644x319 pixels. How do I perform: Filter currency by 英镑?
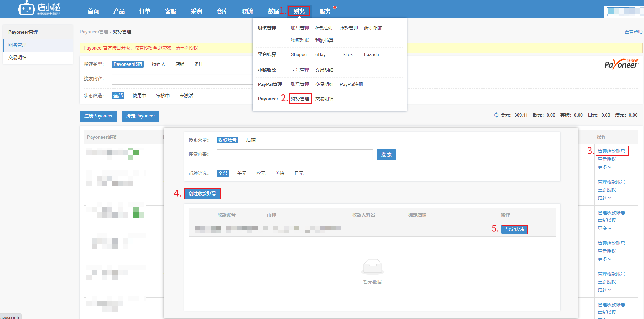[280, 173]
